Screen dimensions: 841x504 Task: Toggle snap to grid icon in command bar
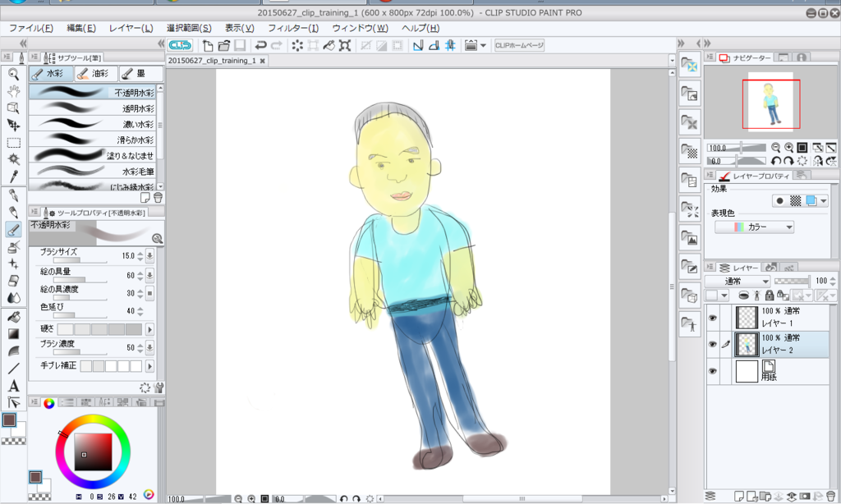[450, 46]
